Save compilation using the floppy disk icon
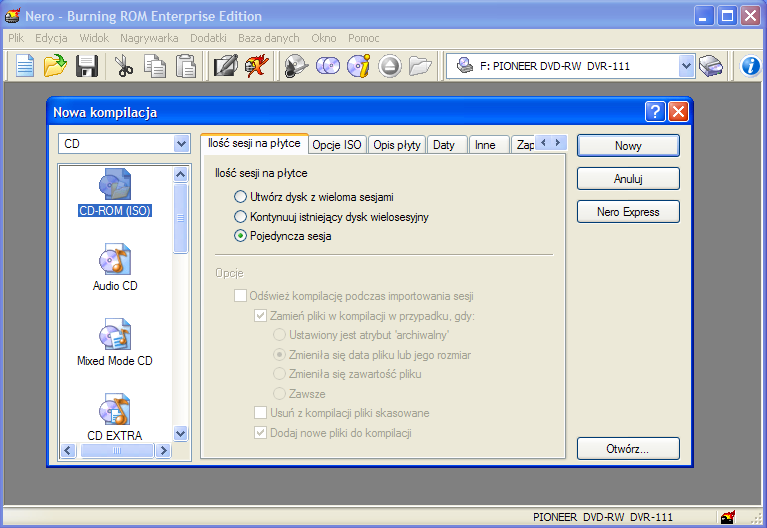 (87, 66)
